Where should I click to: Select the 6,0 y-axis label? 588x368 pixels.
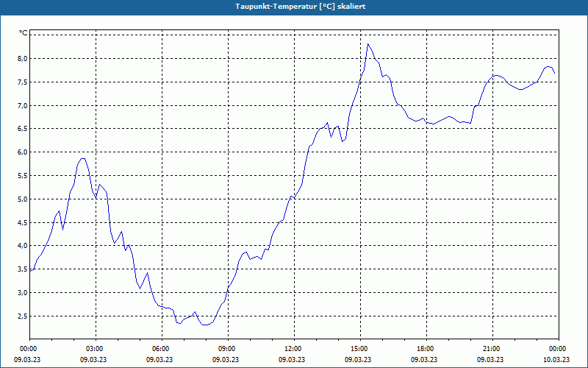click(22, 152)
